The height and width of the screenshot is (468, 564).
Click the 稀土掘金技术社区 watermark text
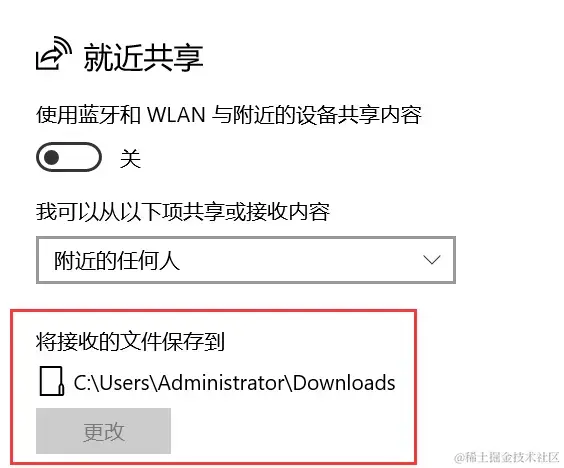(512, 457)
